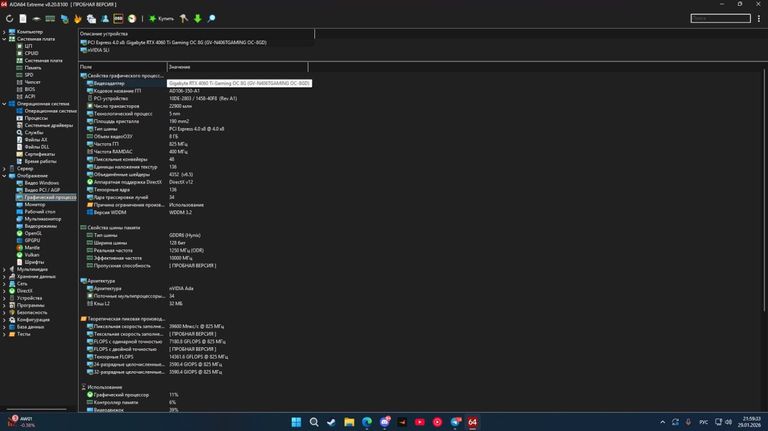Select the Число транзисторов row

tap(117, 106)
